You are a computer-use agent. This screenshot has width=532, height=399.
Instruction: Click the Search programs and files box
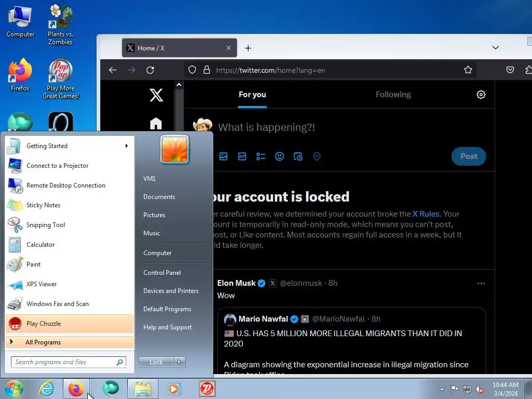(68, 362)
